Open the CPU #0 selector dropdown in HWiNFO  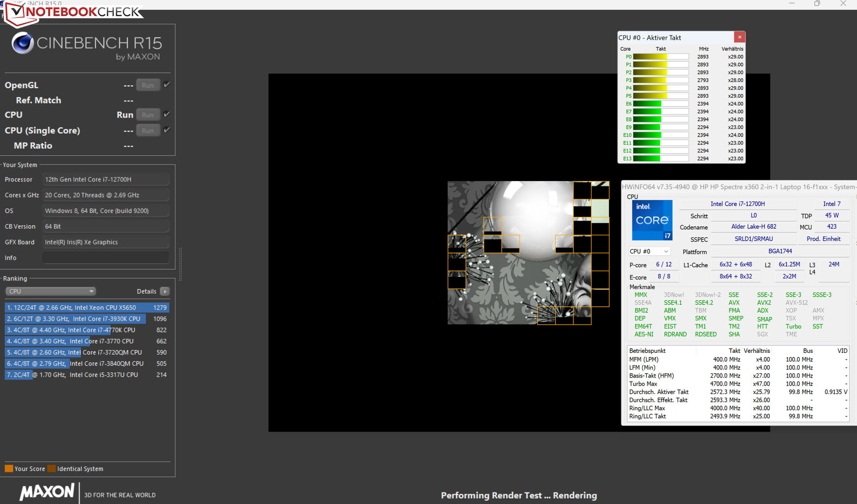coord(649,252)
